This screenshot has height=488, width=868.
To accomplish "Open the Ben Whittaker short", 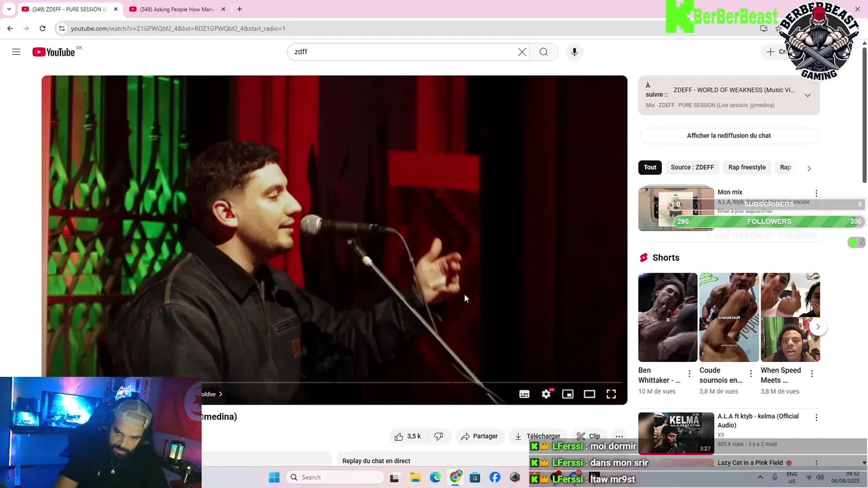I will point(667,317).
